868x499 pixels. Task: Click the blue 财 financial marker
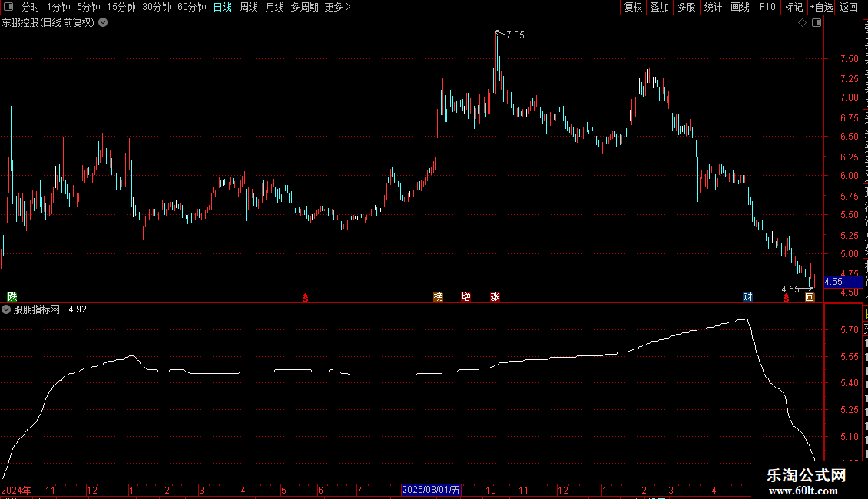pyautogui.click(x=748, y=297)
